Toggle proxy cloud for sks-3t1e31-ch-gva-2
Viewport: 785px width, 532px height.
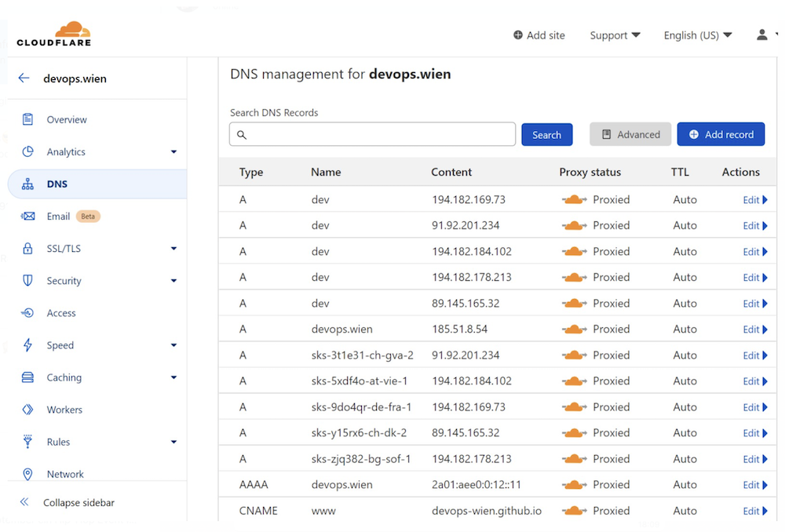[x=575, y=355]
